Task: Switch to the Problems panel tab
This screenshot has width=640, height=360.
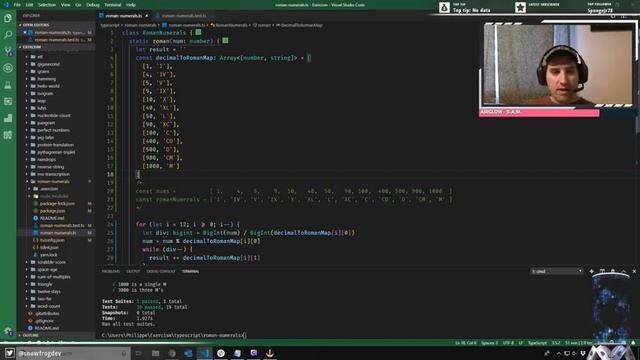Action: tap(111, 271)
